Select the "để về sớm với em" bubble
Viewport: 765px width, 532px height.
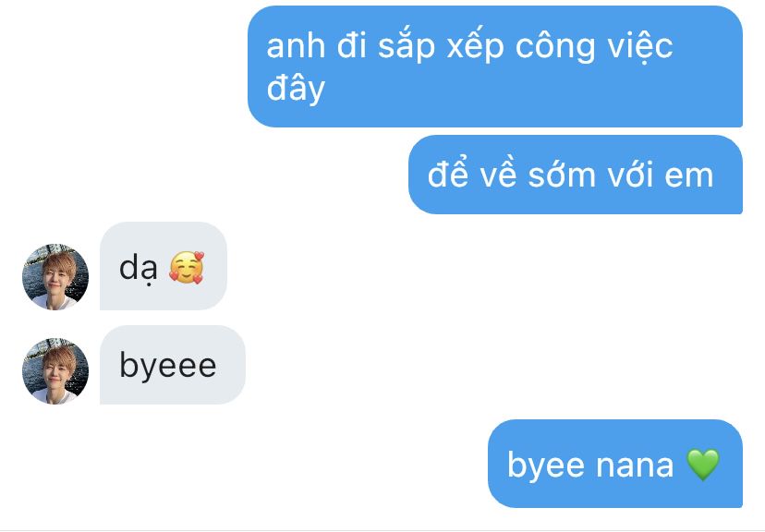tap(576, 175)
